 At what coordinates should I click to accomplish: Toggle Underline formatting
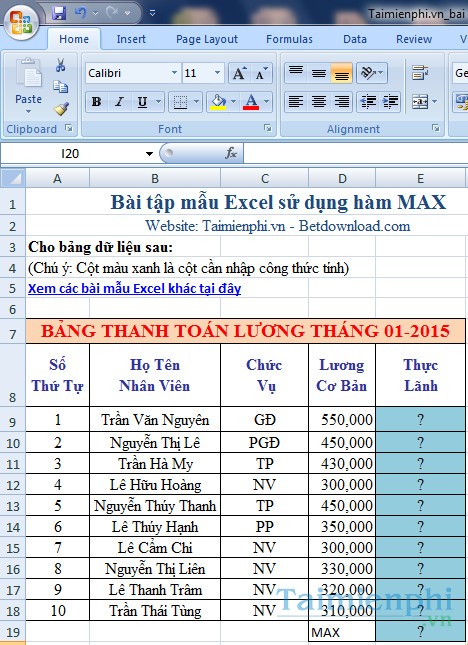[142, 102]
